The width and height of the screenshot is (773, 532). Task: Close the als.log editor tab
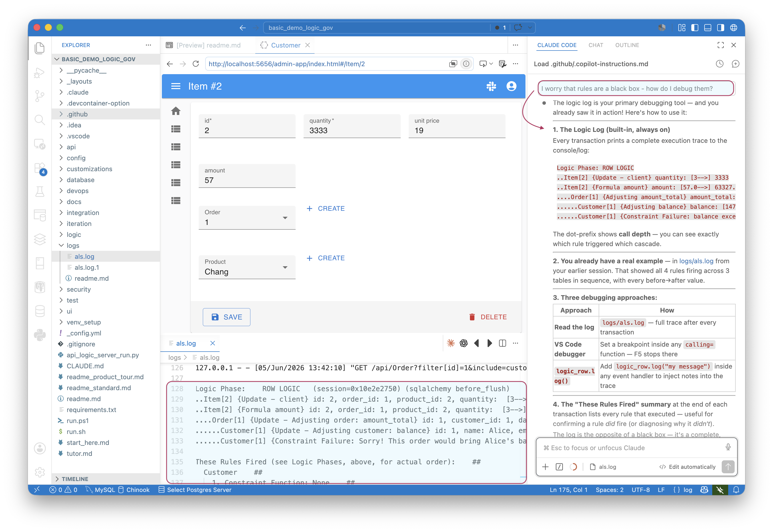pyautogui.click(x=212, y=343)
